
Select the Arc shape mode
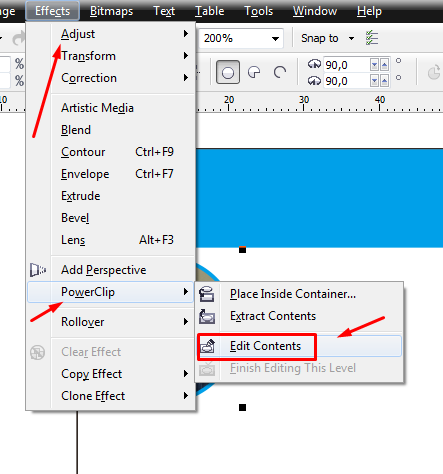pyautogui.click(x=280, y=72)
